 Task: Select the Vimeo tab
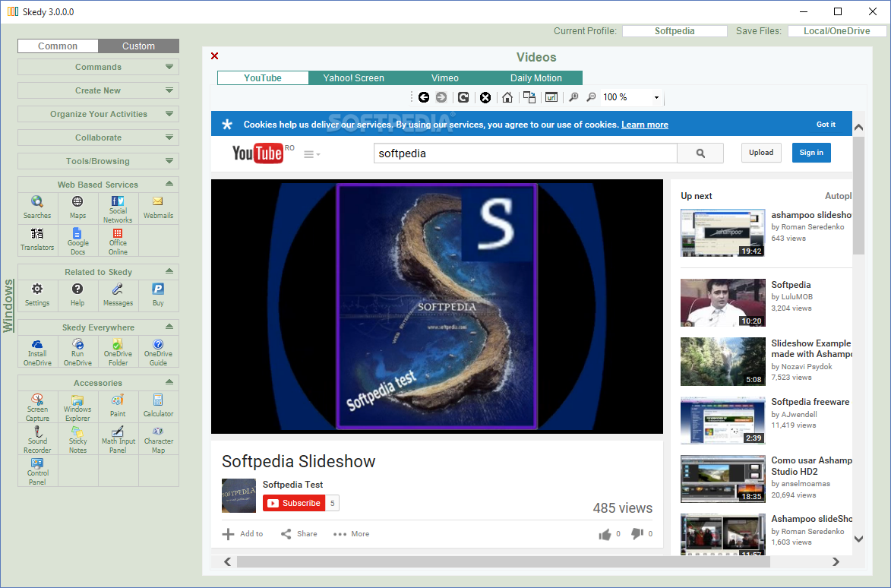[445, 77]
